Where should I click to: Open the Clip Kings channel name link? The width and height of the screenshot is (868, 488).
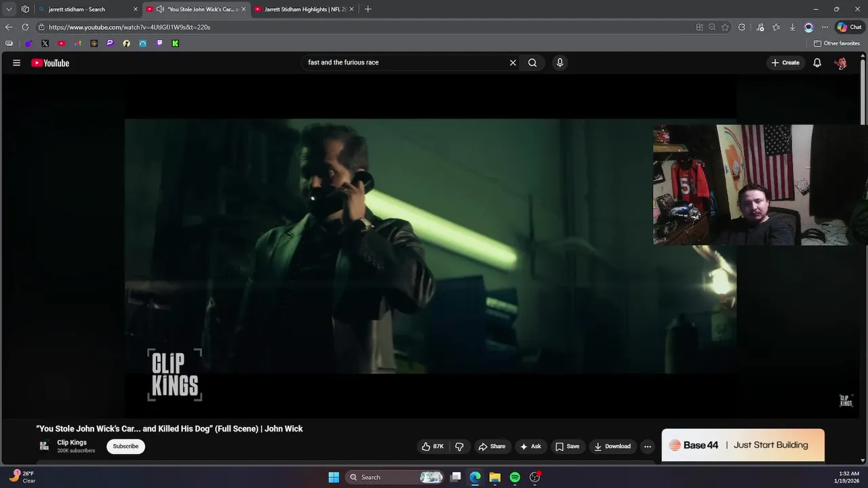point(72,443)
